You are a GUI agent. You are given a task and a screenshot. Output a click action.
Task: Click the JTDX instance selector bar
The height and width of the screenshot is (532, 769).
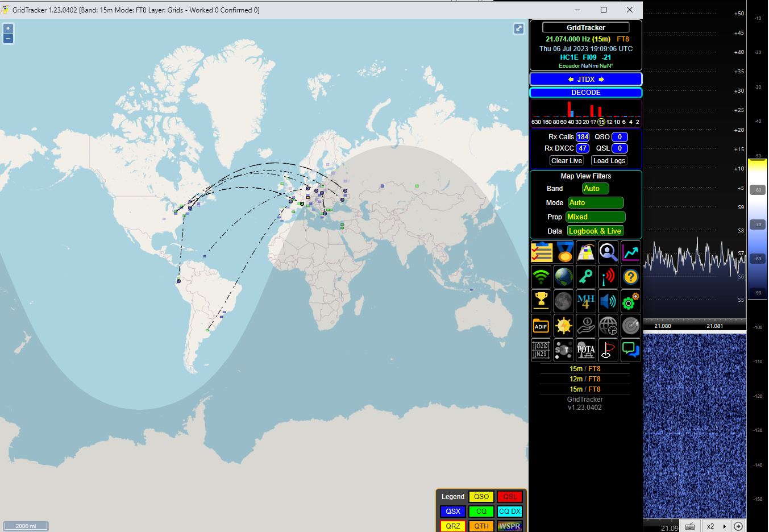585,80
